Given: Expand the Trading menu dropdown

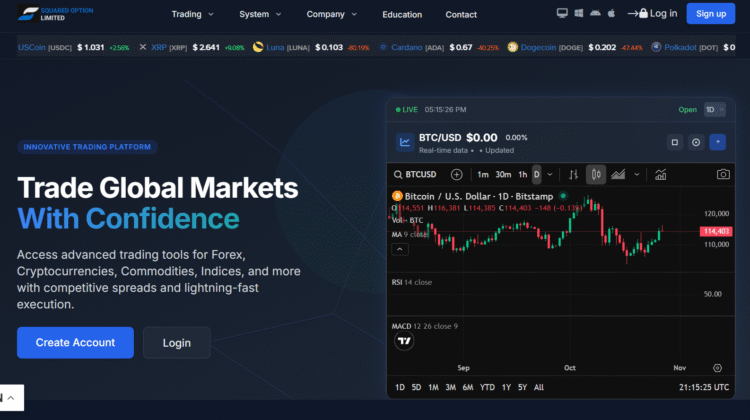Looking at the screenshot, I should point(192,15).
